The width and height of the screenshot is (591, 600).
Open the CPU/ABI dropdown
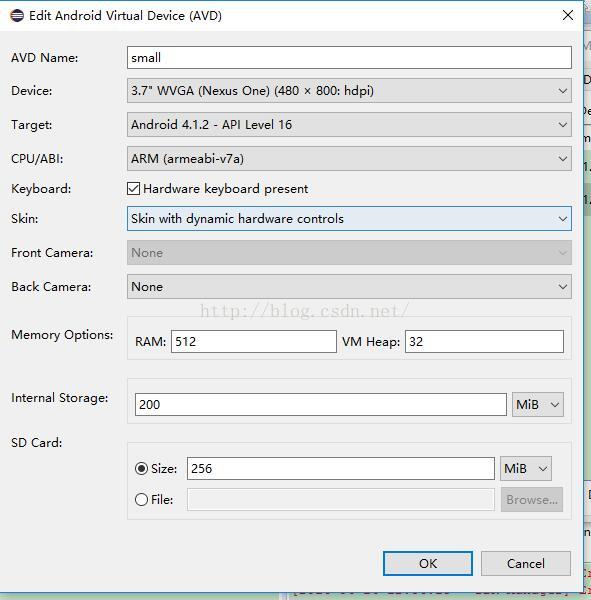(x=349, y=158)
